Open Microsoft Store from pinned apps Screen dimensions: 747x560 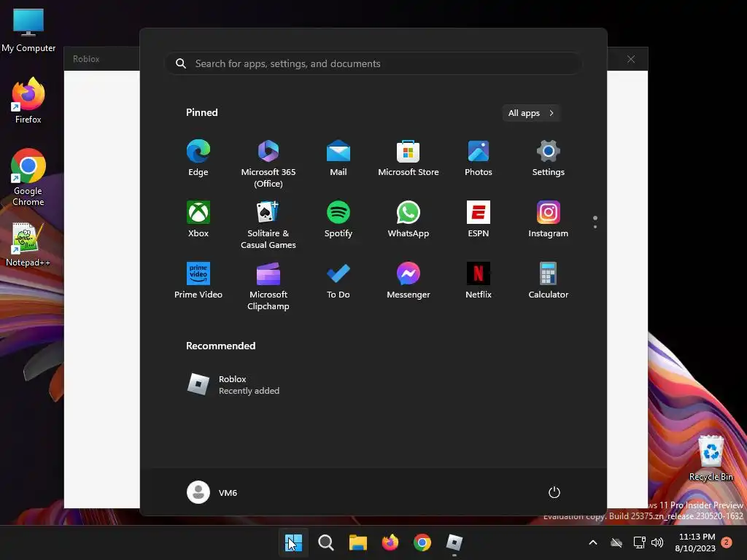[x=409, y=158]
